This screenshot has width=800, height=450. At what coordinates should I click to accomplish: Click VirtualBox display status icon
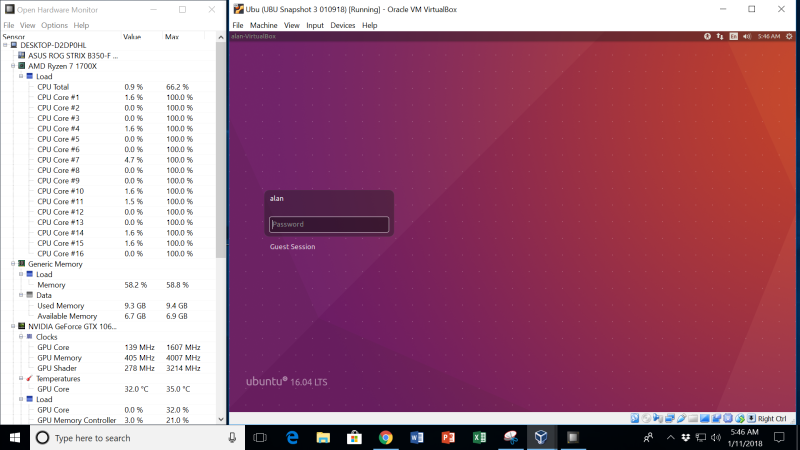[x=705, y=418]
